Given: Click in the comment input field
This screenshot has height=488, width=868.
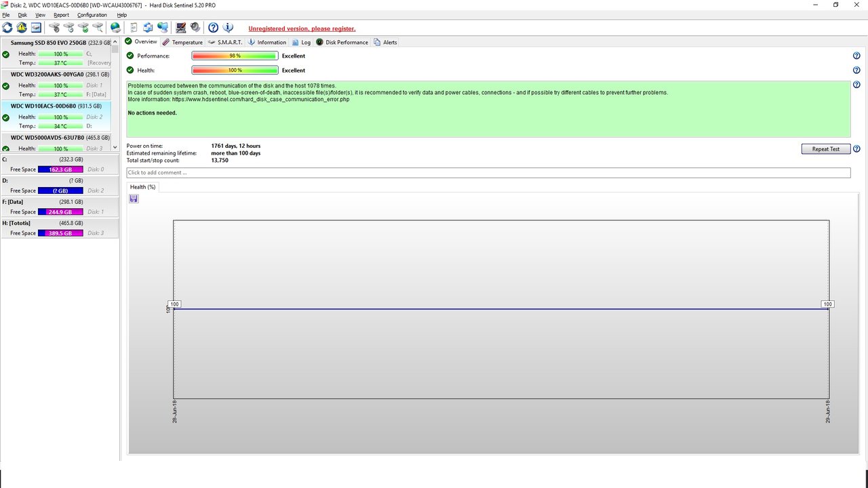Looking at the screenshot, I should (x=488, y=173).
